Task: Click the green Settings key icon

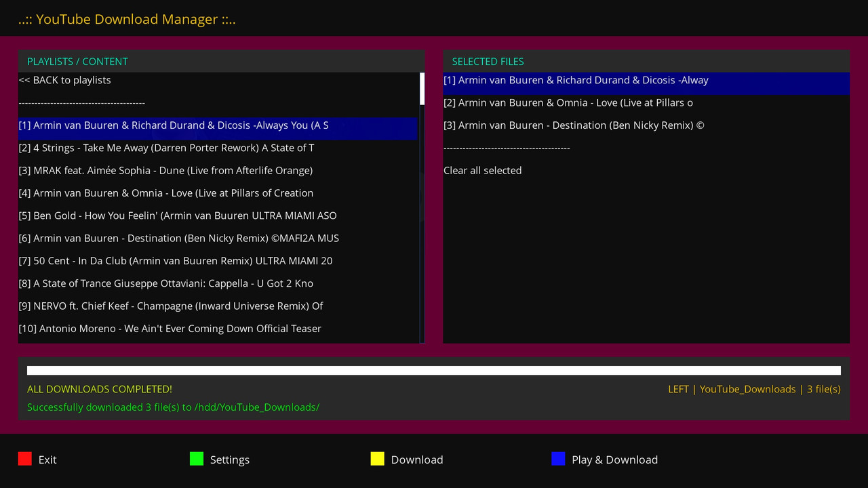Action: [x=197, y=459]
